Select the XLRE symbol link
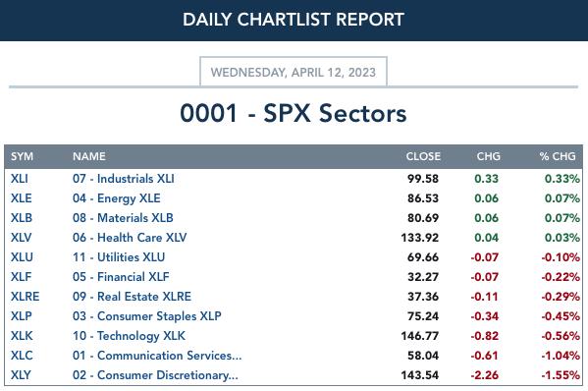 tap(25, 297)
